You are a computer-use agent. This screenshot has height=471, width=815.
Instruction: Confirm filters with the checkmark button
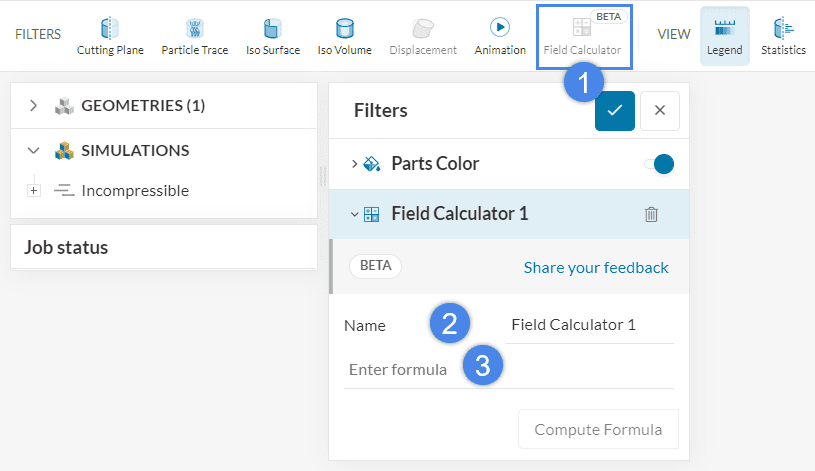614,110
